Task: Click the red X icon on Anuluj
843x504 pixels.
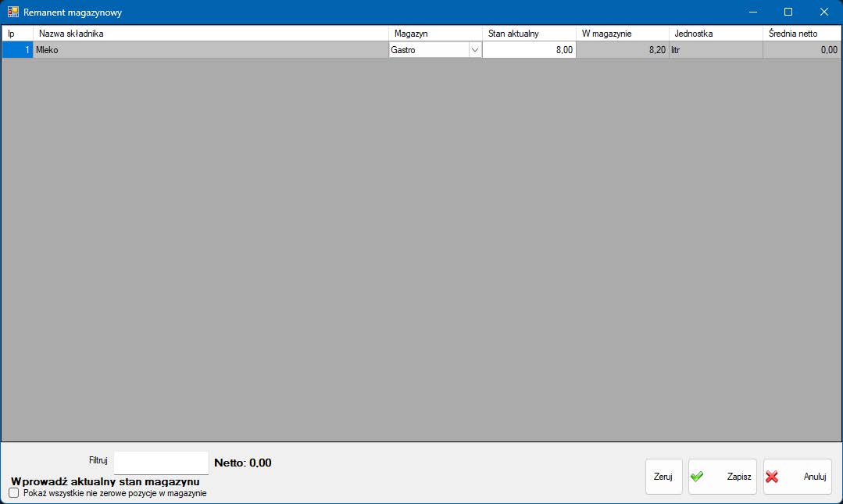Action: (772, 477)
